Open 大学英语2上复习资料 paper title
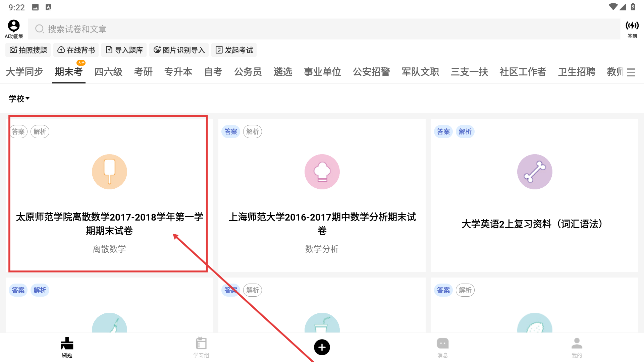Screen dimensions: 644x362 (x=534, y=224)
